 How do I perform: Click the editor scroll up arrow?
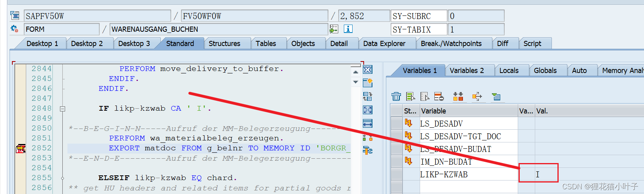coord(355,72)
